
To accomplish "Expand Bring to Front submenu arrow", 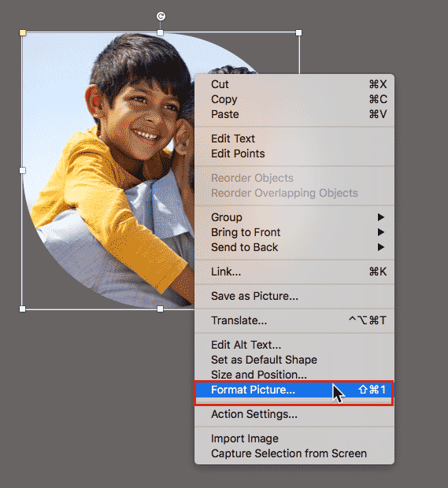I will coord(381,232).
